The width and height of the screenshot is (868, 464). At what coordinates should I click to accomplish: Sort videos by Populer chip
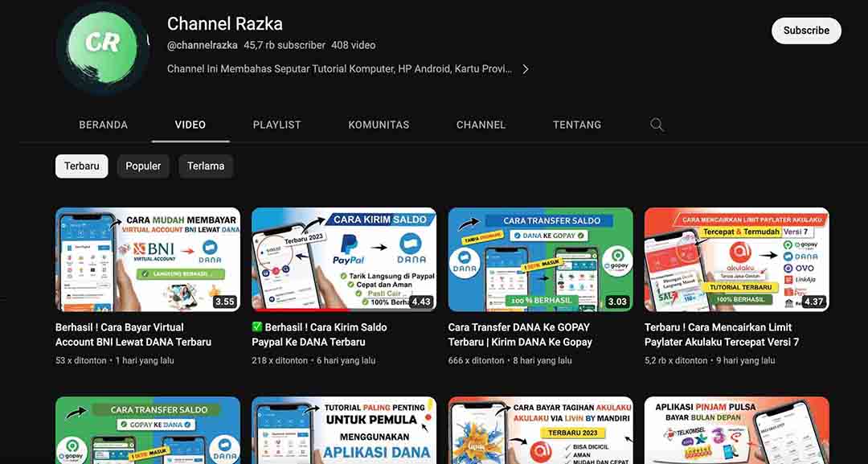coord(143,166)
